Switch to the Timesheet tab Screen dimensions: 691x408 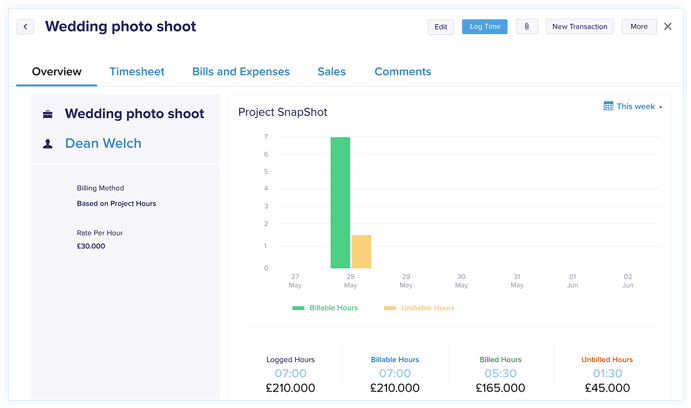click(137, 71)
